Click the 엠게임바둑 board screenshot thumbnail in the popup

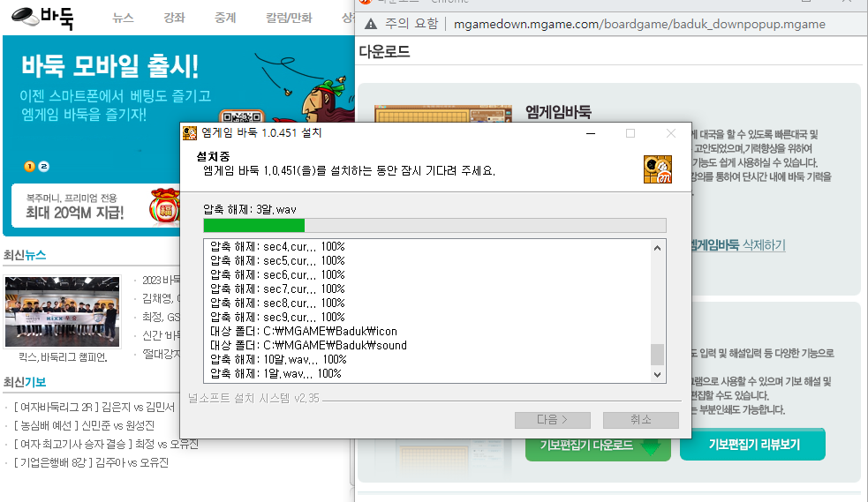point(443,114)
